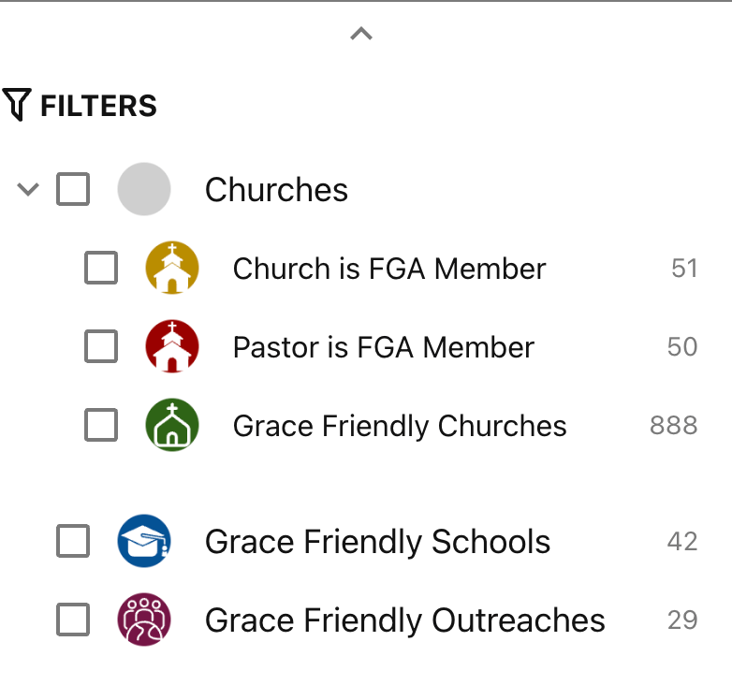Screen dimensions: 732x700
Task: Click the maroon Outreaches people icon
Action: click(144, 620)
